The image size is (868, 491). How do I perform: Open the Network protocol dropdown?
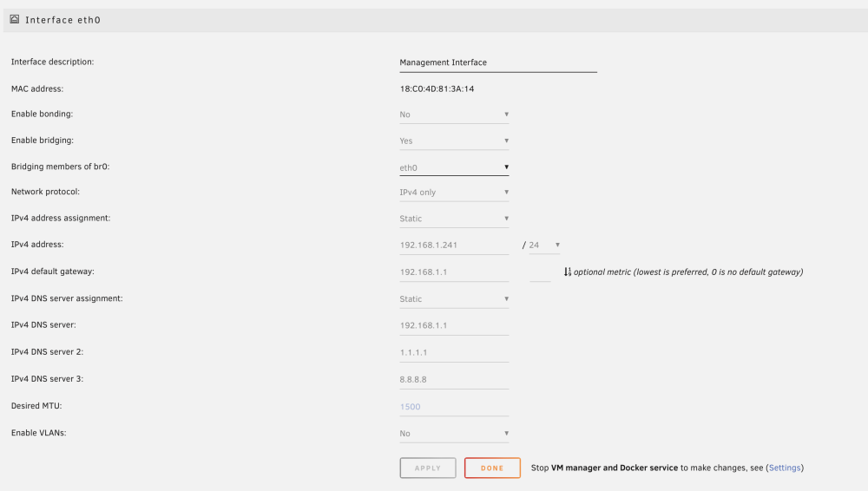coord(454,193)
